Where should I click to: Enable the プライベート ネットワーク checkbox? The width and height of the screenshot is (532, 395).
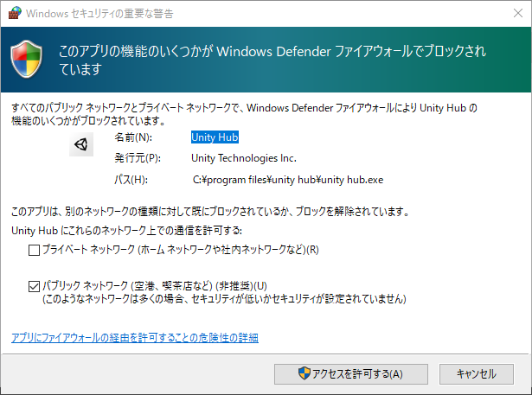pyautogui.click(x=34, y=251)
